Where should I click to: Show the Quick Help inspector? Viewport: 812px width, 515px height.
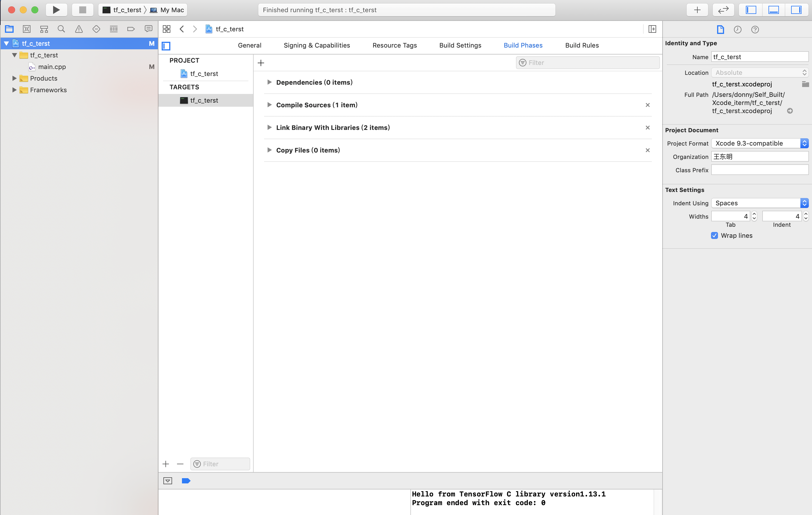(x=755, y=30)
